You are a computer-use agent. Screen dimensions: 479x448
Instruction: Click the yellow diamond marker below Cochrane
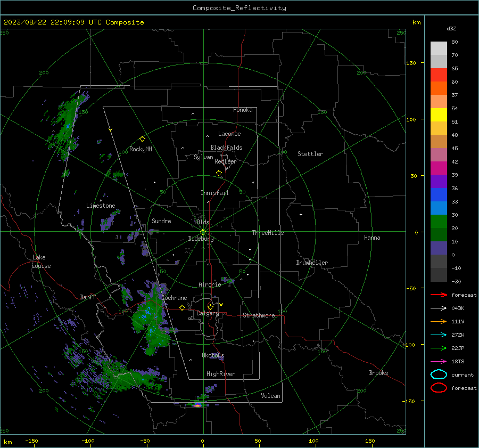[x=183, y=308]
